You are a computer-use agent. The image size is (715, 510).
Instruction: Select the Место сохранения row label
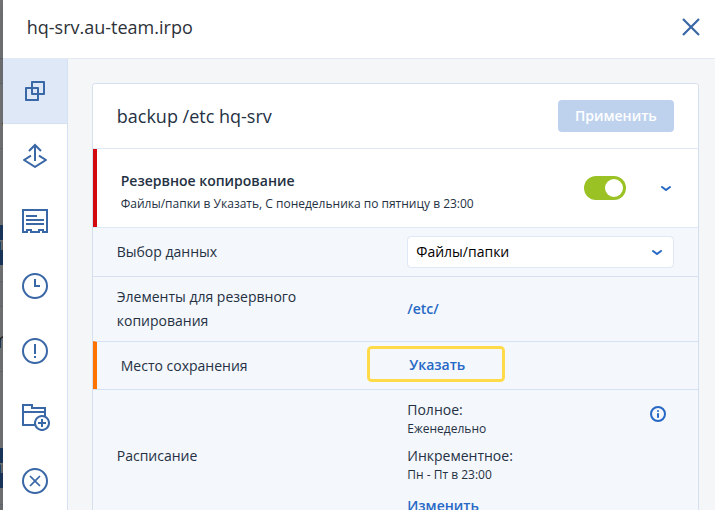[184, 366]
